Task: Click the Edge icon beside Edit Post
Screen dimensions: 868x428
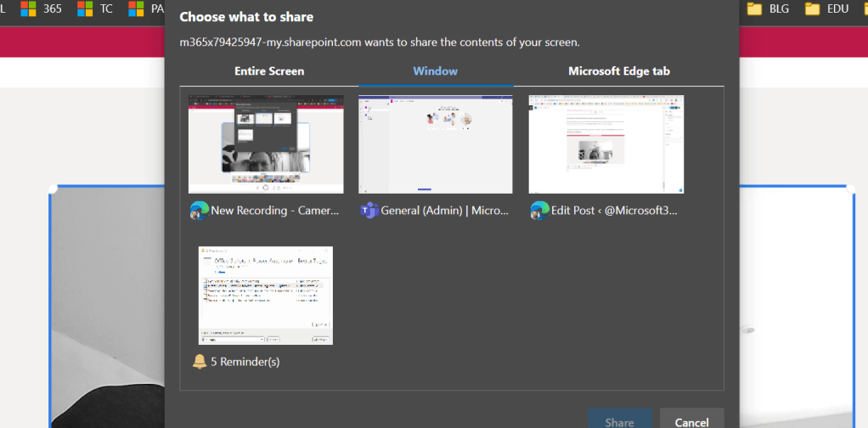Action: [x=538, y=211]
